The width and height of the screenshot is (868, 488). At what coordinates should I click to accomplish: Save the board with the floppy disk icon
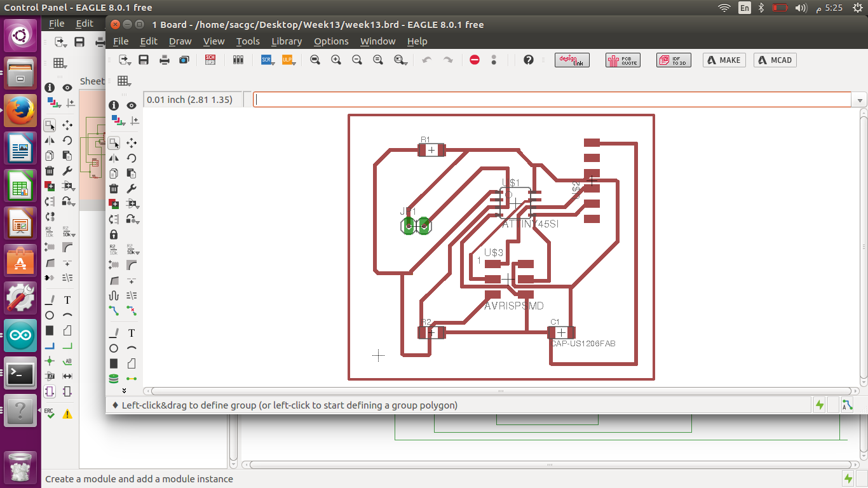point(144,60)
